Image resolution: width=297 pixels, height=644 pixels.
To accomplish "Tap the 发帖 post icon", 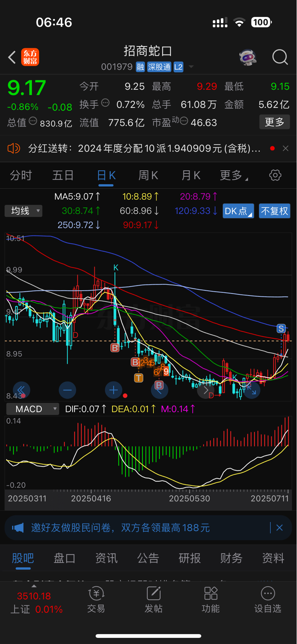I will tap(153, 600).
